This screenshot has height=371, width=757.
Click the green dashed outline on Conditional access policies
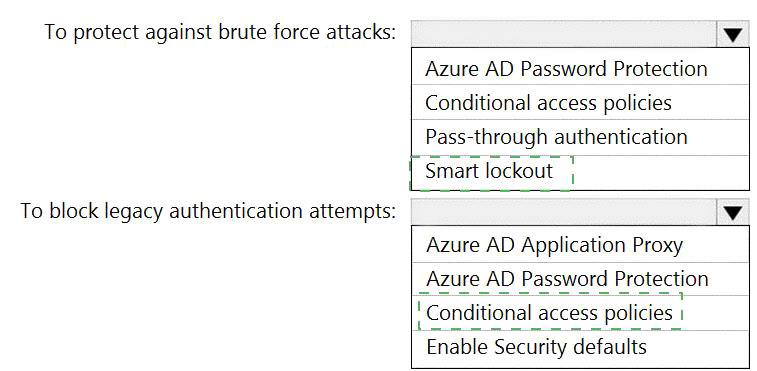pyautogui.click(x=549, y=312)
